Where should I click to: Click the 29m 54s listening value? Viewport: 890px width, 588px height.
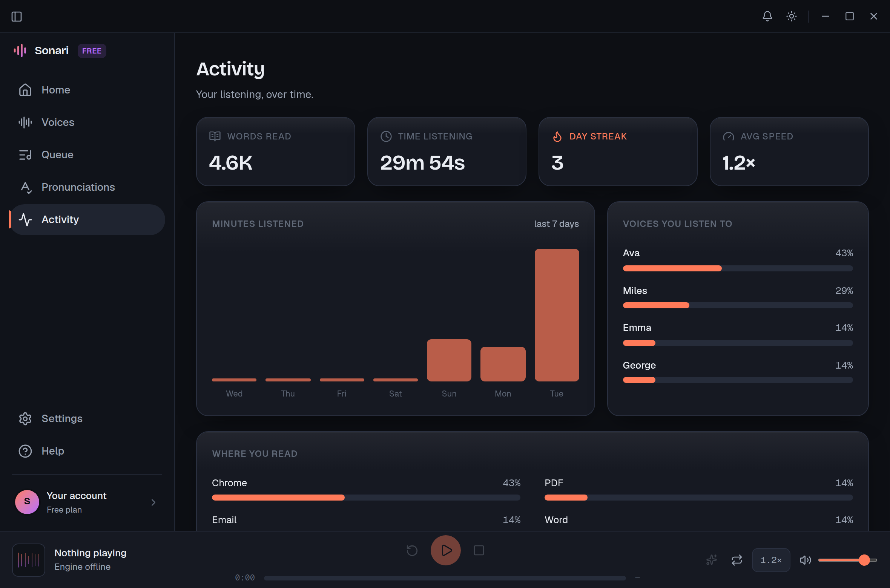[422, 163]
